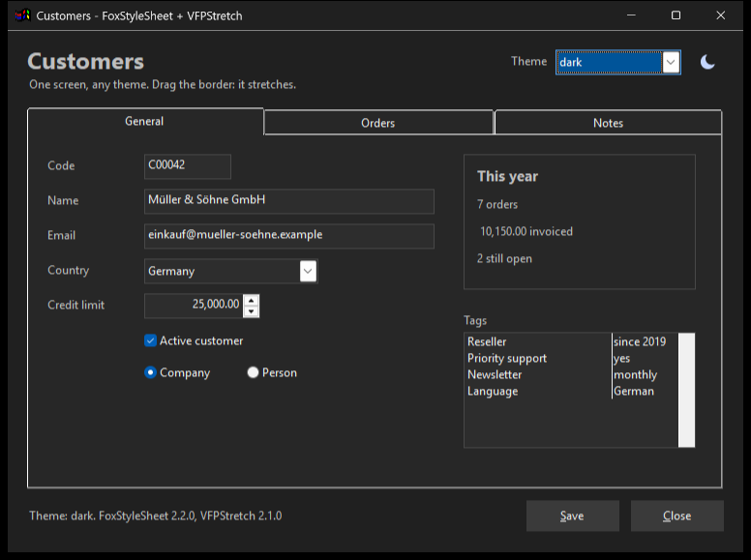Click the Theme combo box showing dark
The width and height of the screenshot is (751, 560).
(x=617, y=62)
